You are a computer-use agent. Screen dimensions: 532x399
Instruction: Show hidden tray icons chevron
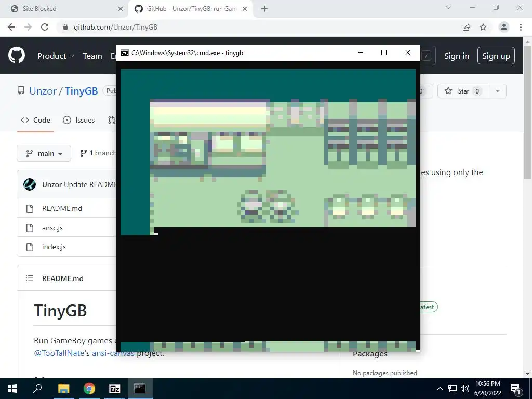pos(440,389)
